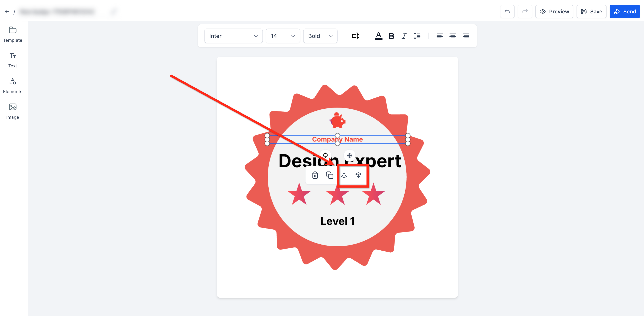This screenshot has width=644, height=316.
Task: Toggle italic formatting
Action: [404, 36]
